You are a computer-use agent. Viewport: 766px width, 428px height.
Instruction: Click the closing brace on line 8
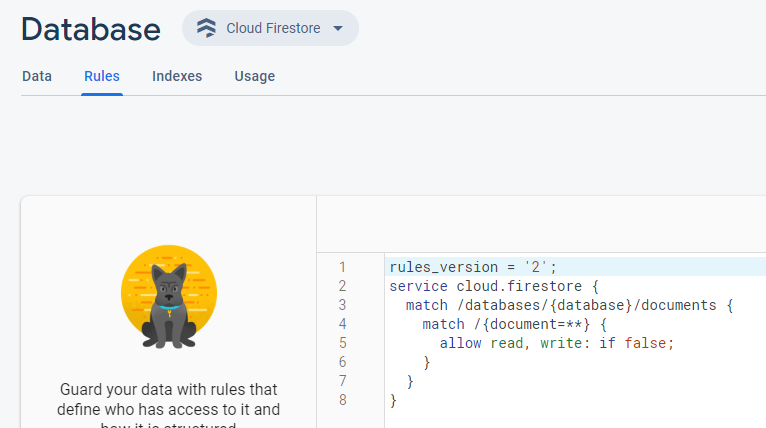pos(393,400)
